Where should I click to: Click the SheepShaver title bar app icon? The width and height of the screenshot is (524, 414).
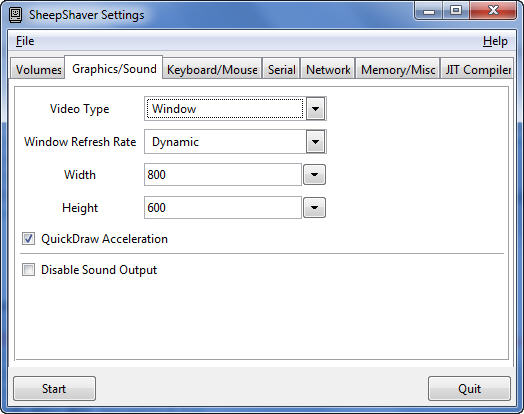click(x=15, y=15)
